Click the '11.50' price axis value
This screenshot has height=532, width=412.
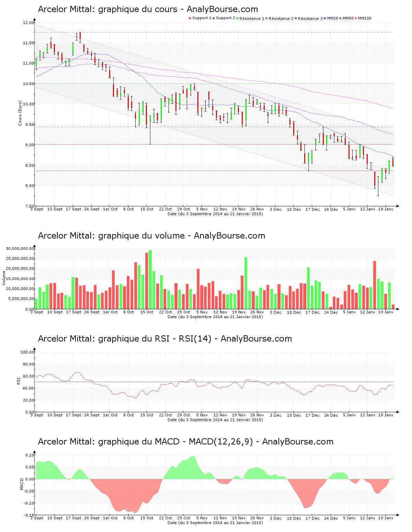click(28, 43)
